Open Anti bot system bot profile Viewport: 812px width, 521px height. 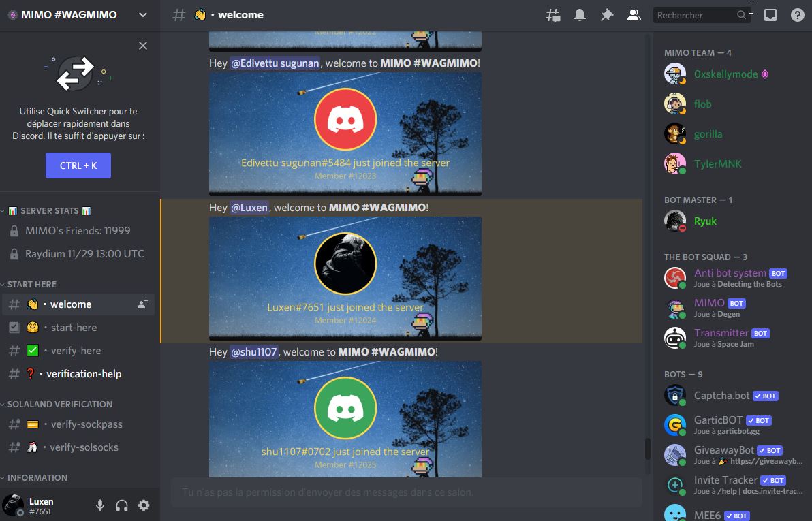click(x=732, y=278)
